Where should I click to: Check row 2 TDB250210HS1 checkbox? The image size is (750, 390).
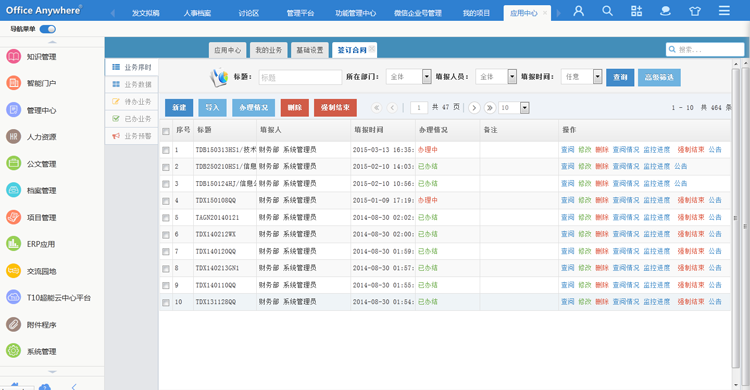[166, 167]
